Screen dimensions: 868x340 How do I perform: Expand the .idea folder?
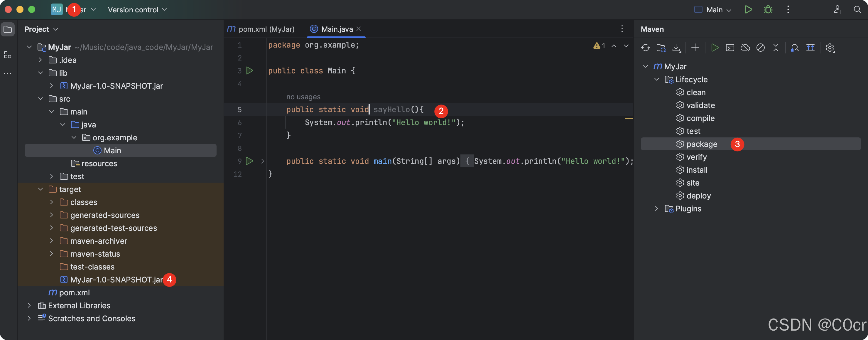[x=40, y=60]
